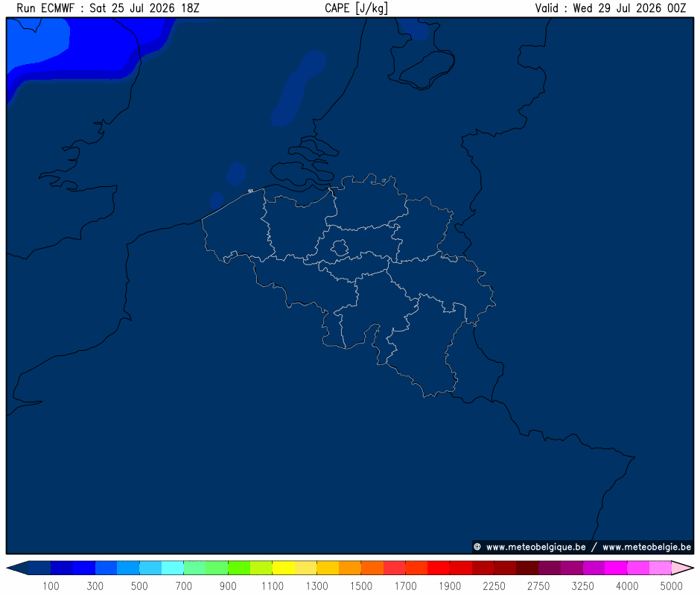Click the legend value 700
This screenshot has width=700, height=596.
[183, 586]
